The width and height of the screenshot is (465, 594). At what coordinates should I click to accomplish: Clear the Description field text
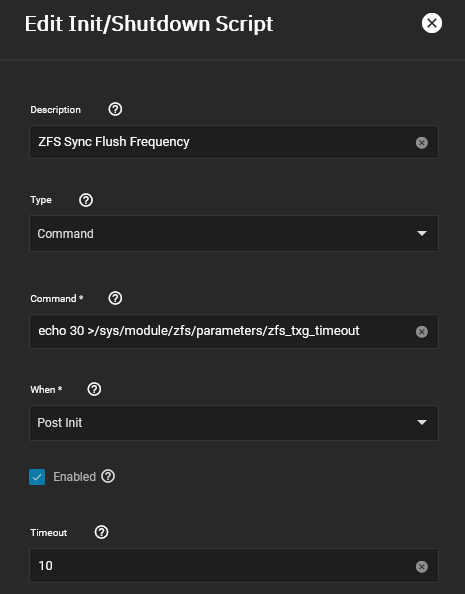(421, 143)
